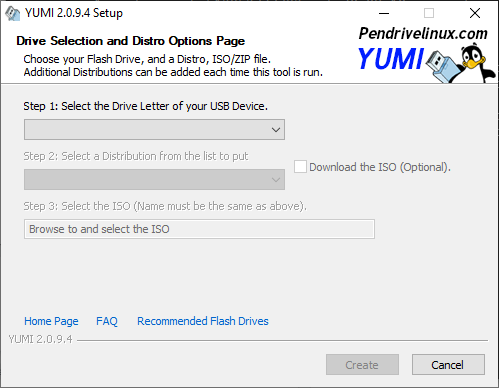The height and width of the screenshot is (388, 499).
Task: Click the Step 1 dropdown chevron arrow
Action: coord(276,130)
